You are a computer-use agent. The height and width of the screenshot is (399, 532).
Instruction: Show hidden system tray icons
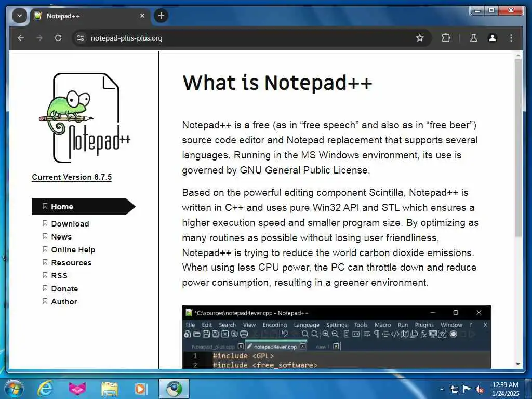pos(442,389)
